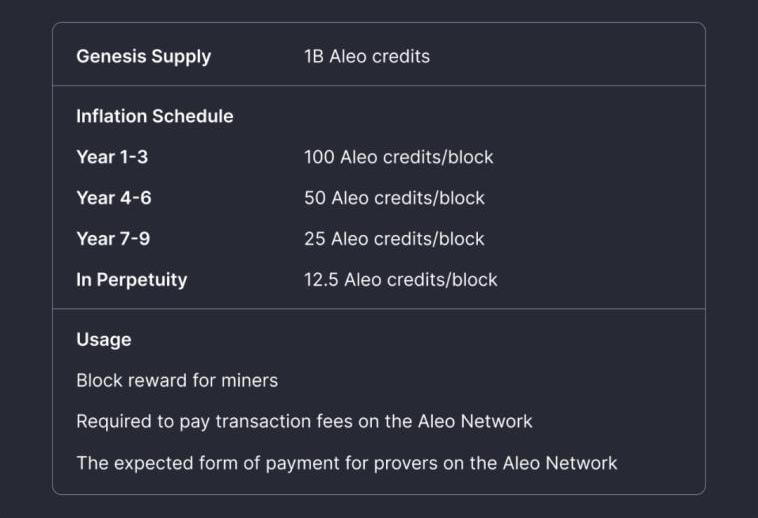
Task: Click 25 Aleo credits/block value
Action: (x=394, y=239)
